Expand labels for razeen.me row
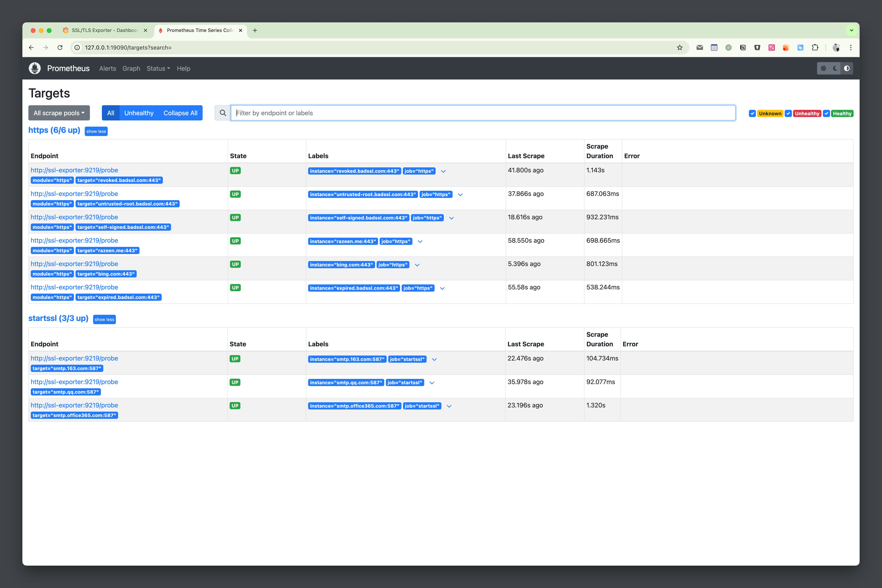Screen dimensions: 882x588 pos(420,241)
